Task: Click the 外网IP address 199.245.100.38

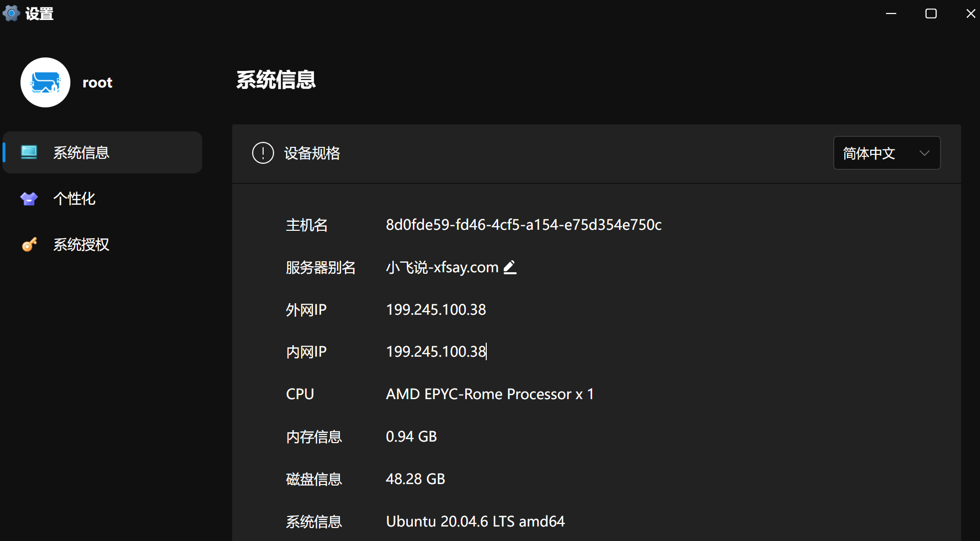Action: pyautogui.click(x=436, y=310)
